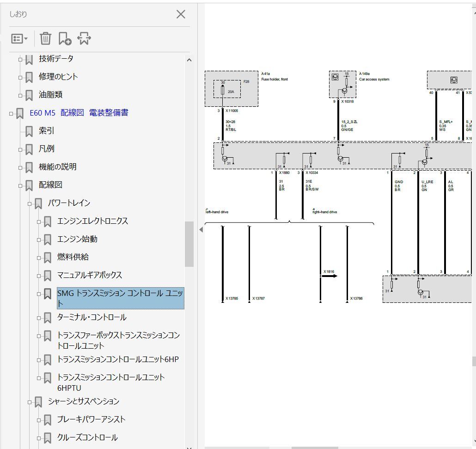This screenshot has width=476, height=449.
Task: Click the bookmark icon beside 燃料供給
Action: pyautogui.click(x=48, y=258)
